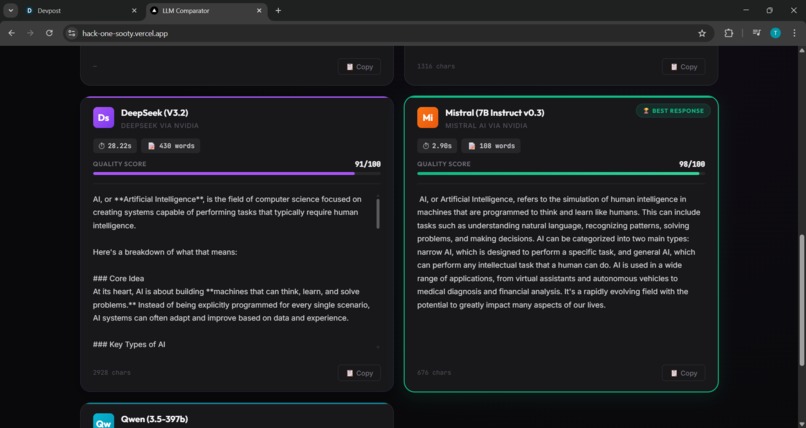The image size is (806, 428).
Task: Click the Mistral 2.90s time badge
Action: (436, 146)
